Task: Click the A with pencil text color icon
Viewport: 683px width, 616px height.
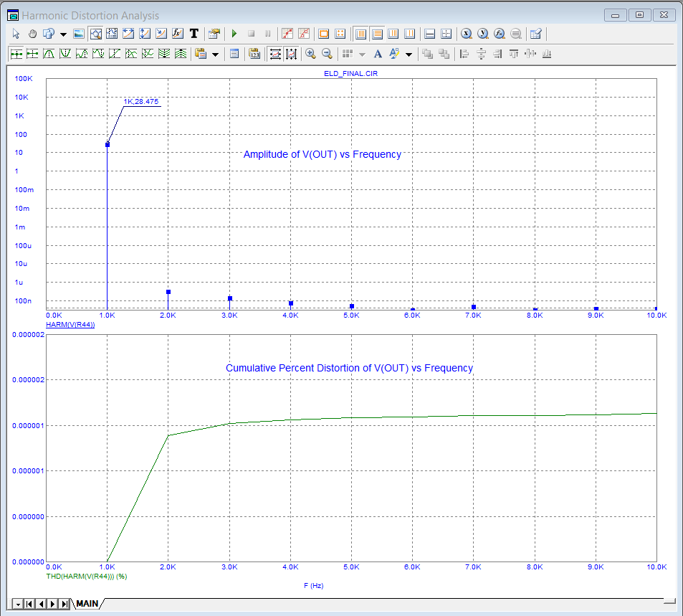Action: [x=394, y=54]
